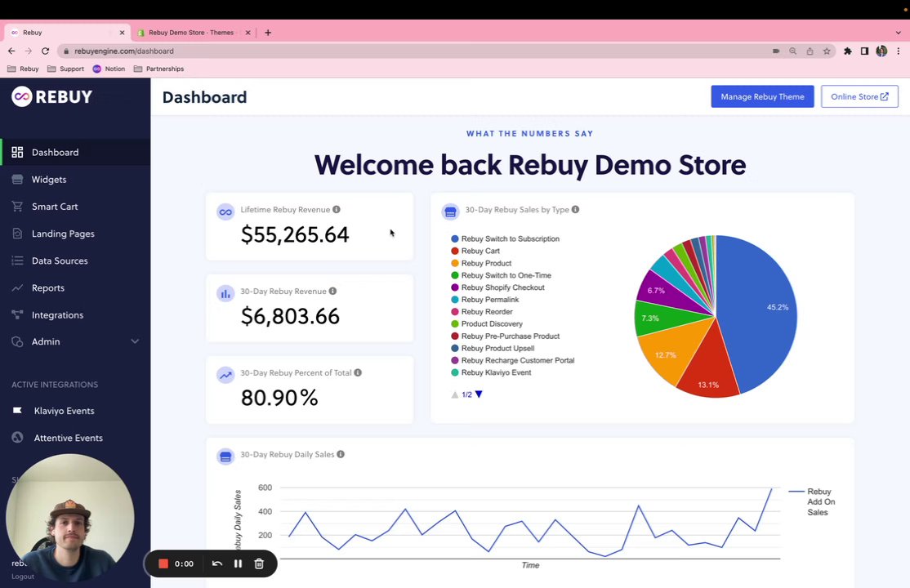The width and height of the screenshot is (910, 588).
Task: Delete the recording with trash icon
Action: (x=260, y=563)
